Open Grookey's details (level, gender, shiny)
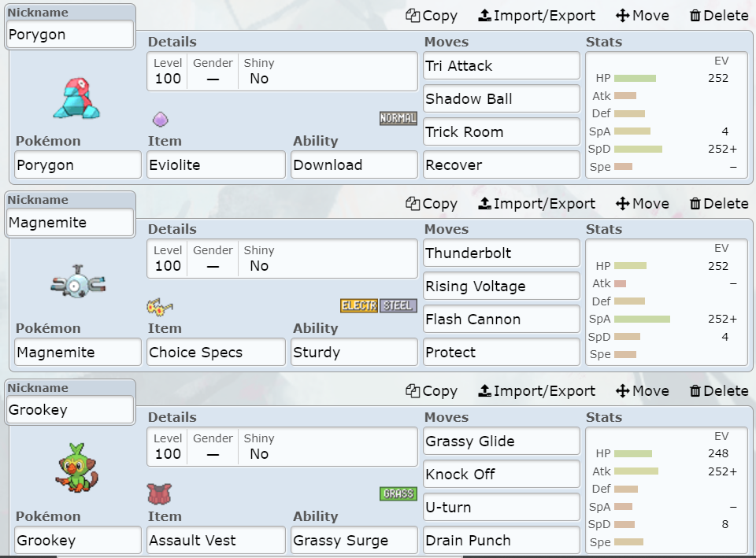756x558 pixels. coord(282,447)
